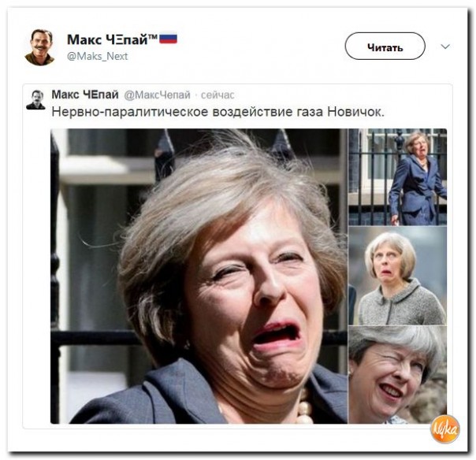Click the small avatar in quoted tweet
The image size is (476, 460).
tap(35, 99)
